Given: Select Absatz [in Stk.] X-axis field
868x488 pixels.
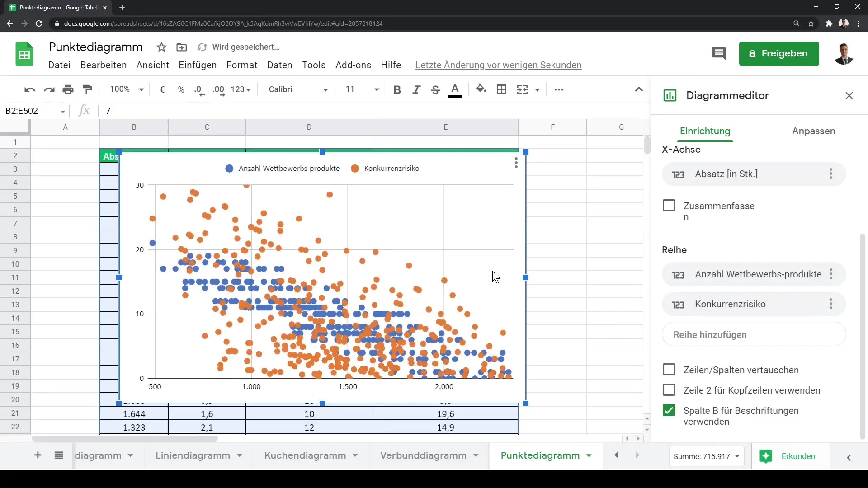Looking at the screenshot, I should click(x=754, y=174).
